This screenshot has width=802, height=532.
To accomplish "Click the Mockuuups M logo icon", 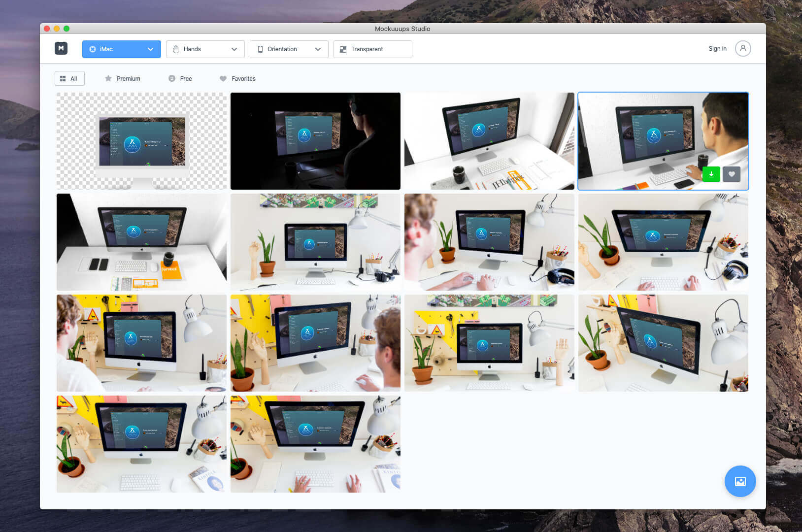I will pos(61,48).
